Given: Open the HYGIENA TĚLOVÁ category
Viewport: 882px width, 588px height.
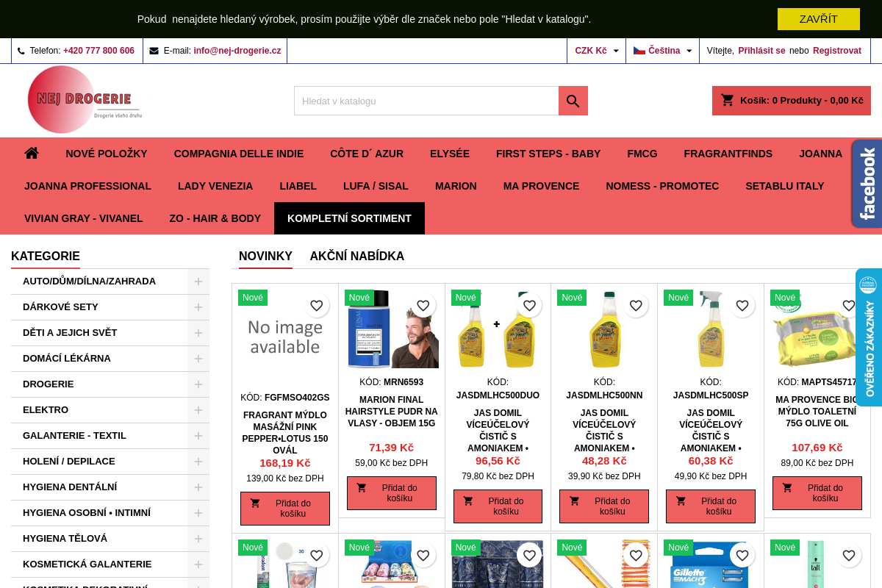Looking at the screenshot, I should point(65,539).
